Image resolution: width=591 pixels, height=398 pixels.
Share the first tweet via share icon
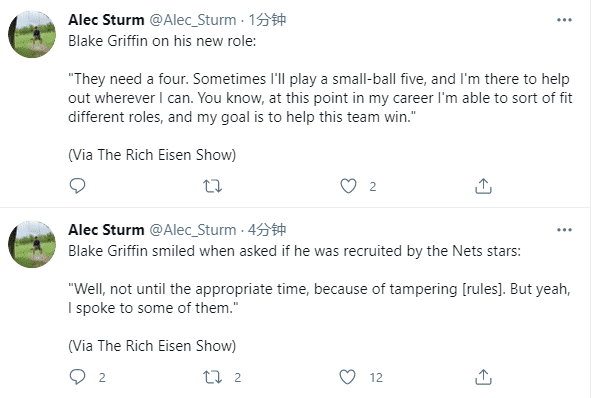(x=484, y=186)
